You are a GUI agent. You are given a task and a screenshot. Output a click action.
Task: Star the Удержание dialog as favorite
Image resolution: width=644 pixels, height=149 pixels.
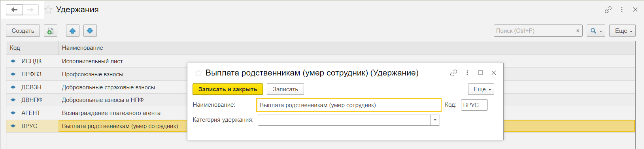pos(198,73)
